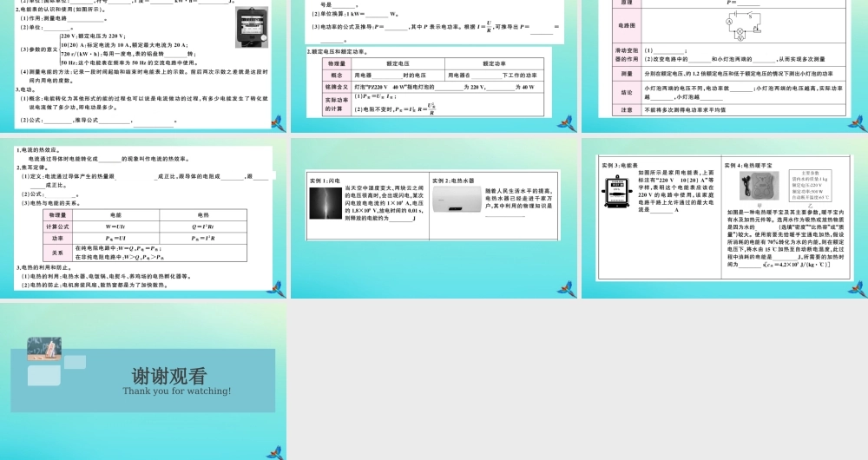Click the circuit diagram drawing in the 电路图 row
This screenshot has width=868, height=460.
(745, 25)
